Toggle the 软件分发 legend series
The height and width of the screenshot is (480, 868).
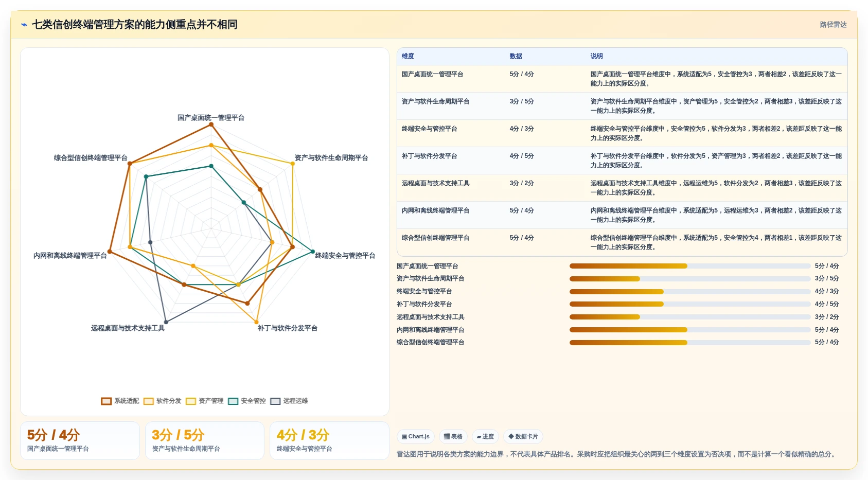(x=163, y=401)
